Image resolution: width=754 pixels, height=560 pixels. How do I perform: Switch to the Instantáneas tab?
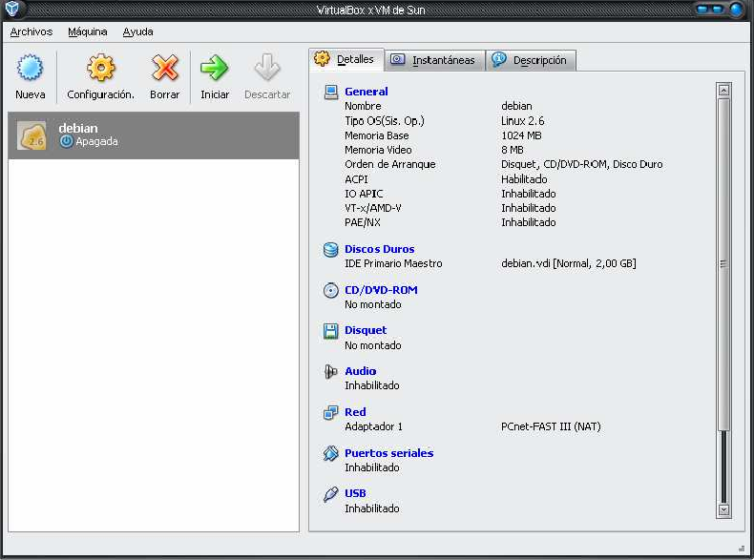coord(434,60)
